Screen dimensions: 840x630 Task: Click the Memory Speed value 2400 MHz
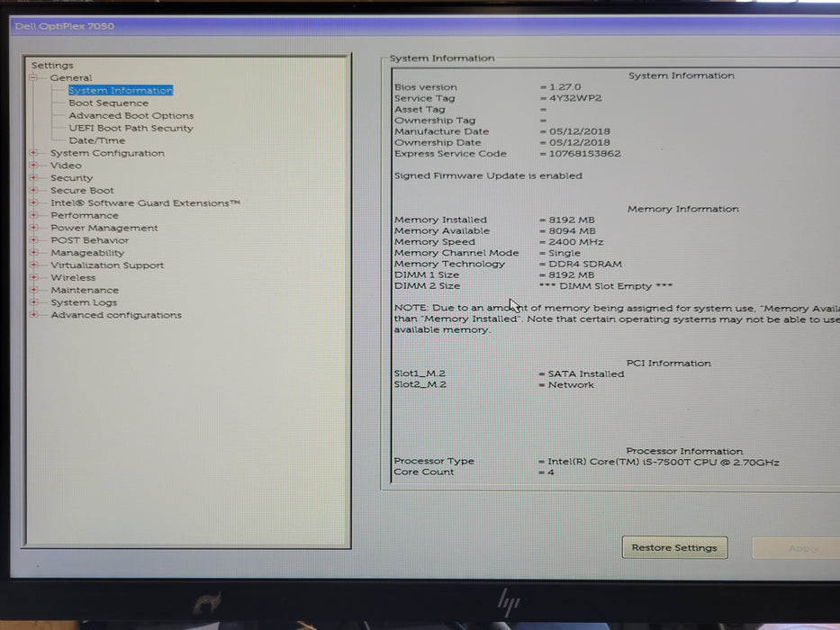(576, 242)
